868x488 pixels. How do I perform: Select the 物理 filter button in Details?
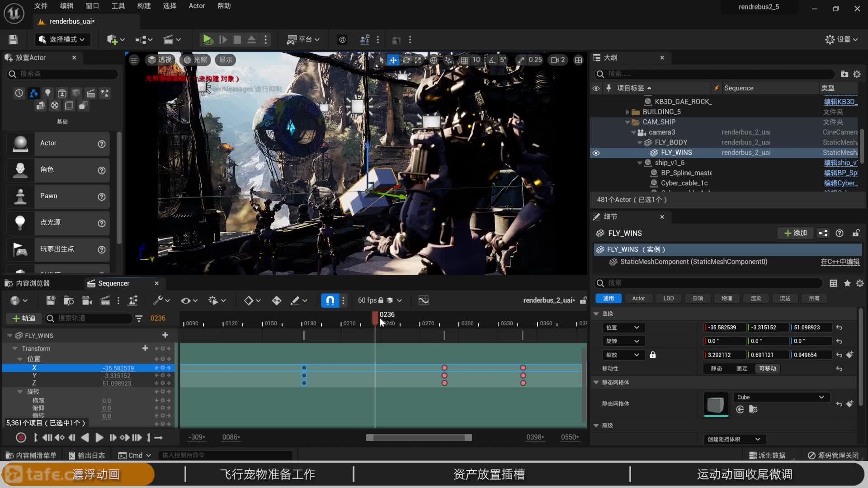(726, 298)
